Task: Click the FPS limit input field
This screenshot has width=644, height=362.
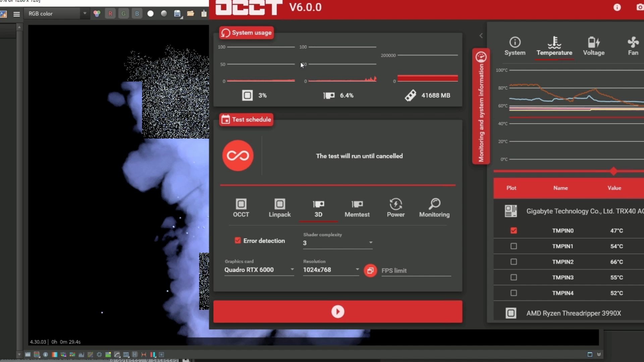Action: coord(416,270)
